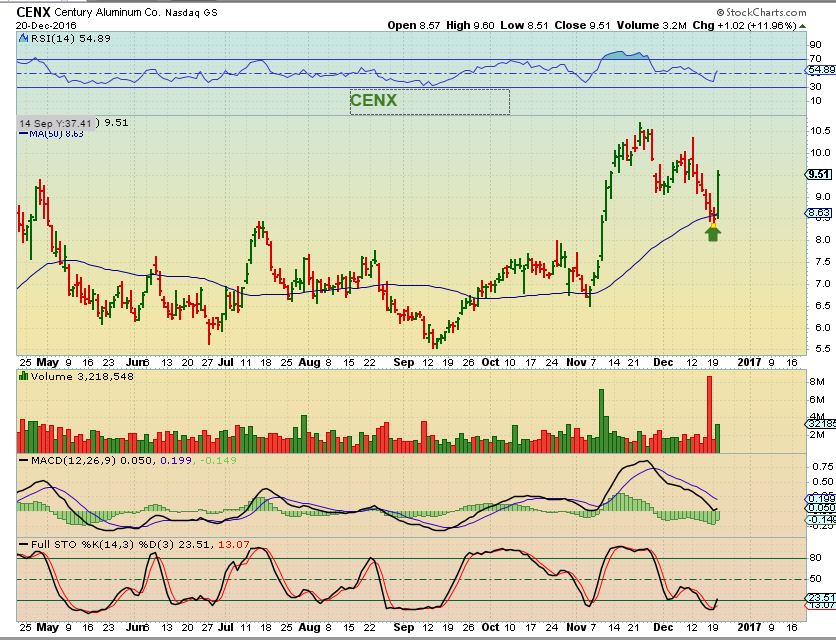Click the tall red volume spike bar

coord(710,414)
